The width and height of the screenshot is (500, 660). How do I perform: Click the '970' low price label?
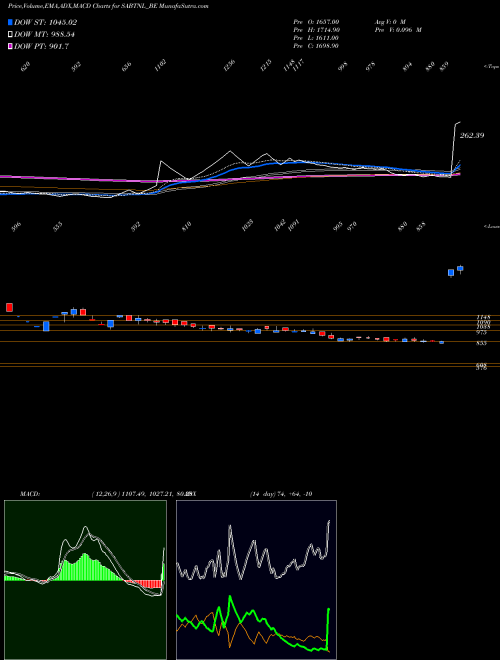(x=352, y=226)
